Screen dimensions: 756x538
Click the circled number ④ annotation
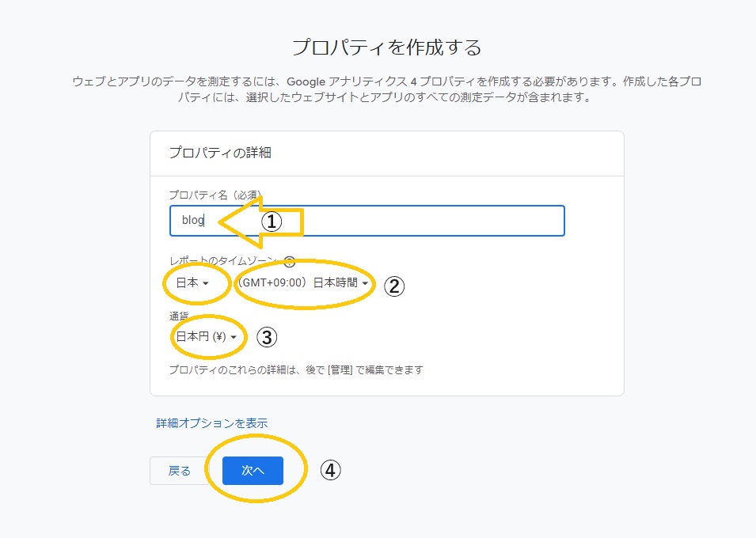point(330,470)
